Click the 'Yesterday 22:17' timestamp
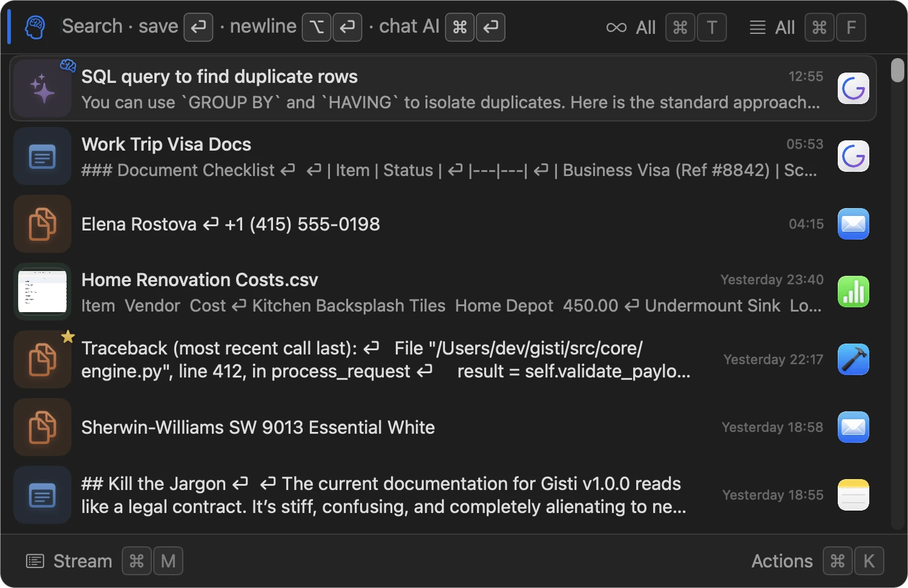 tap(773, 360)
